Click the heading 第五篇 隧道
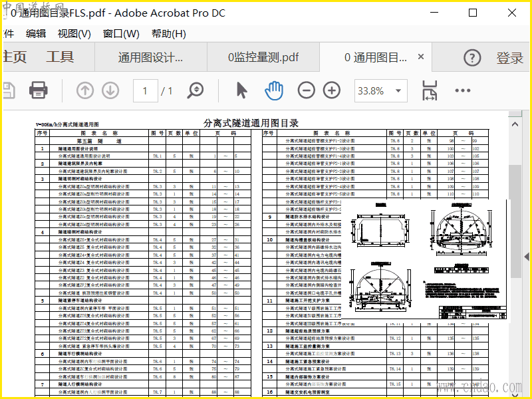The image size is (532, 399). pyautogui.click(x=98, y=141)
